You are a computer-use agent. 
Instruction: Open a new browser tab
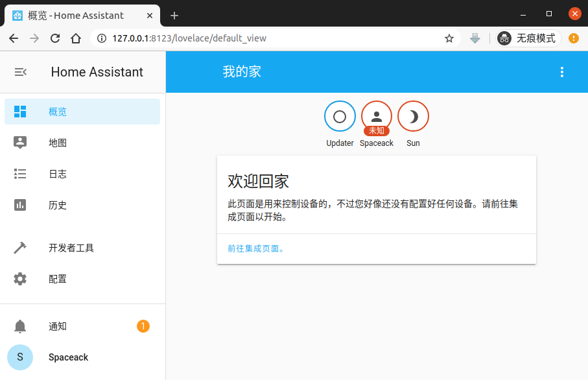pos(174,15)
